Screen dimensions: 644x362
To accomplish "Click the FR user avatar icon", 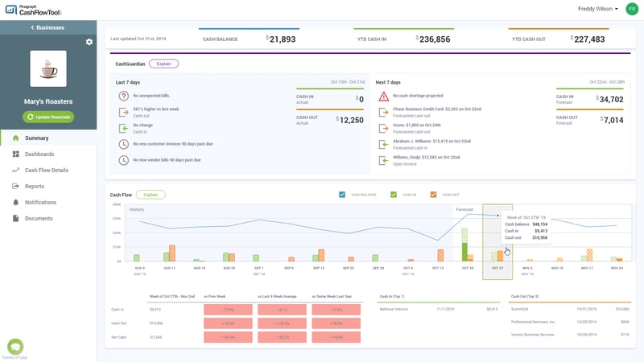I will tap(632, 9).
